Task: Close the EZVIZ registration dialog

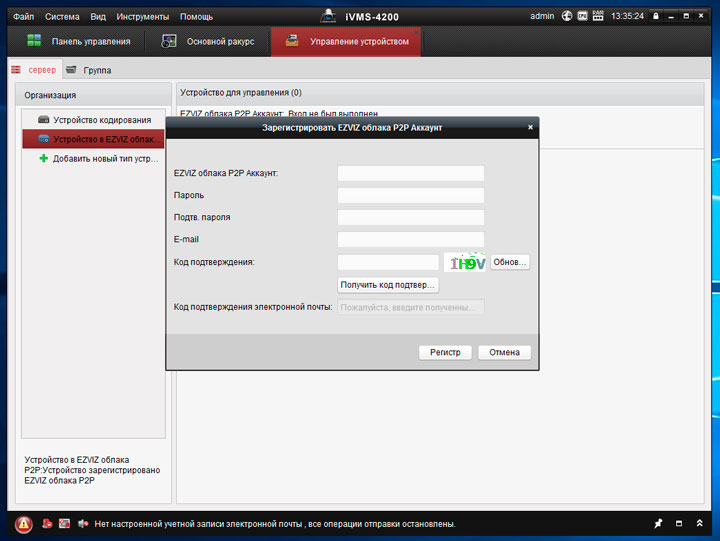Action: (530, 127)
